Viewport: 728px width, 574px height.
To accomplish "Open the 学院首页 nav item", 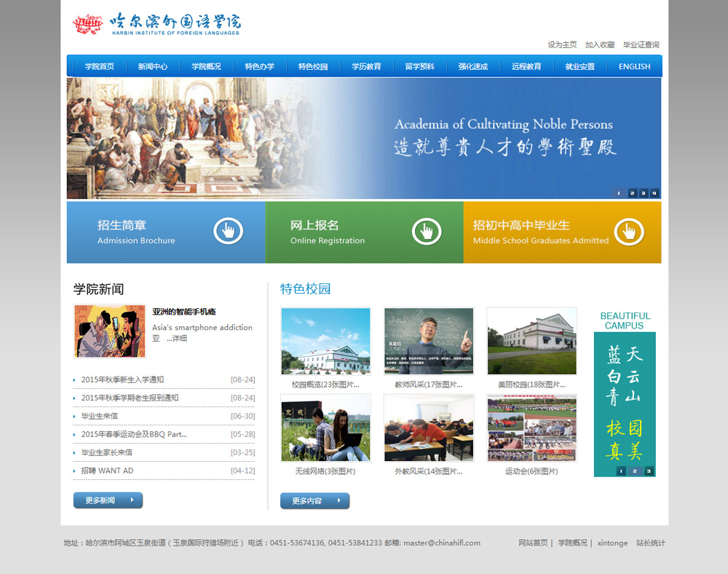I will pyautogui.click(x=99, y=66).
